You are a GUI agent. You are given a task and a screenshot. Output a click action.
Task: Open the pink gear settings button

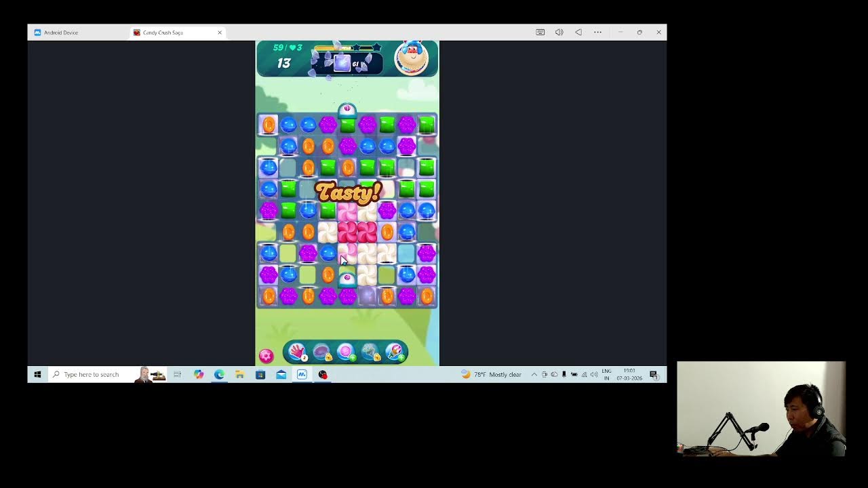[x=266, y=356]
